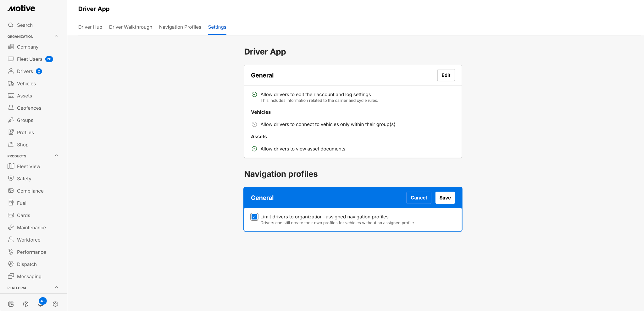The height and width of the screenshot is (311, 644).
Task: Click the Profiles icon in sidebar
Action: click(11, 133)
